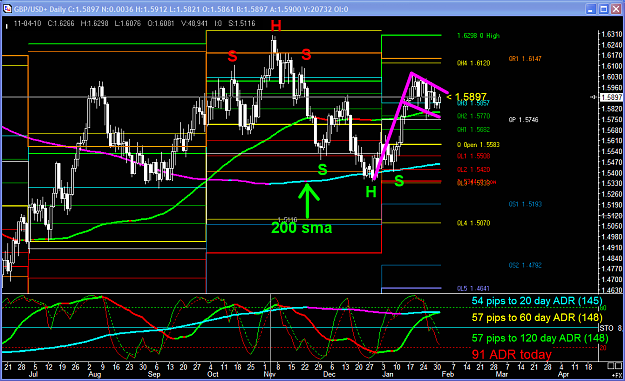
Task: Click the 'Jul' month label on time axis
Action: pyautogui.click(x=33, y=375)
